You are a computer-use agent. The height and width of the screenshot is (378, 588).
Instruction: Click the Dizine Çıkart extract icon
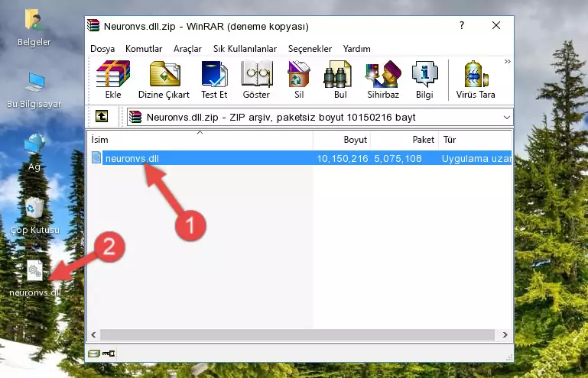(164, 79)
